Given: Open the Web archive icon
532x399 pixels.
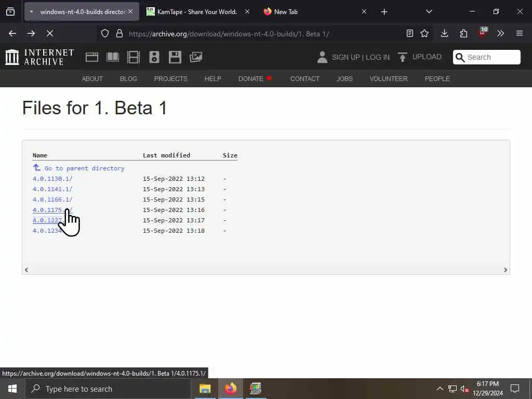Looking at the screenshot, I should coord(92,57).
